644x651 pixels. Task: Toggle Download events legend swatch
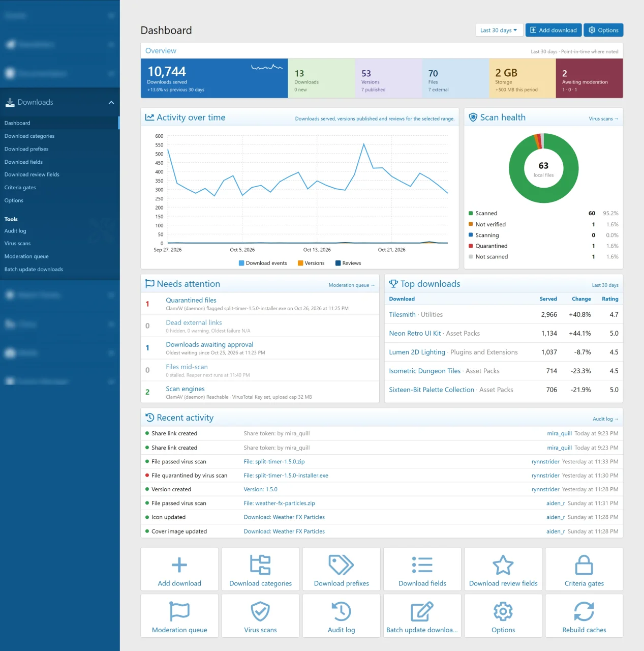[241, 263]
